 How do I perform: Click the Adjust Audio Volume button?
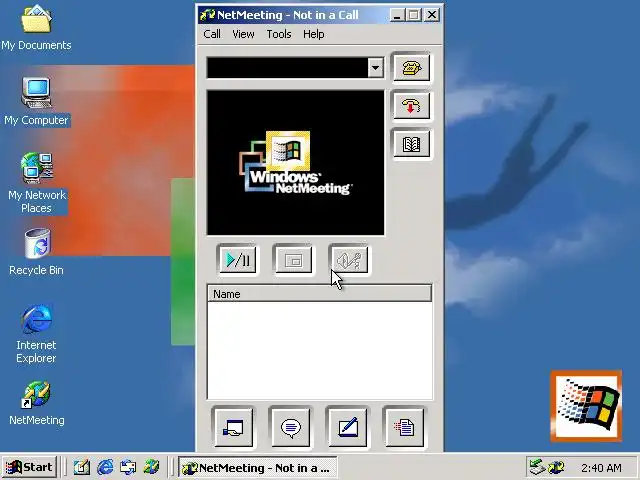(349, 259)
